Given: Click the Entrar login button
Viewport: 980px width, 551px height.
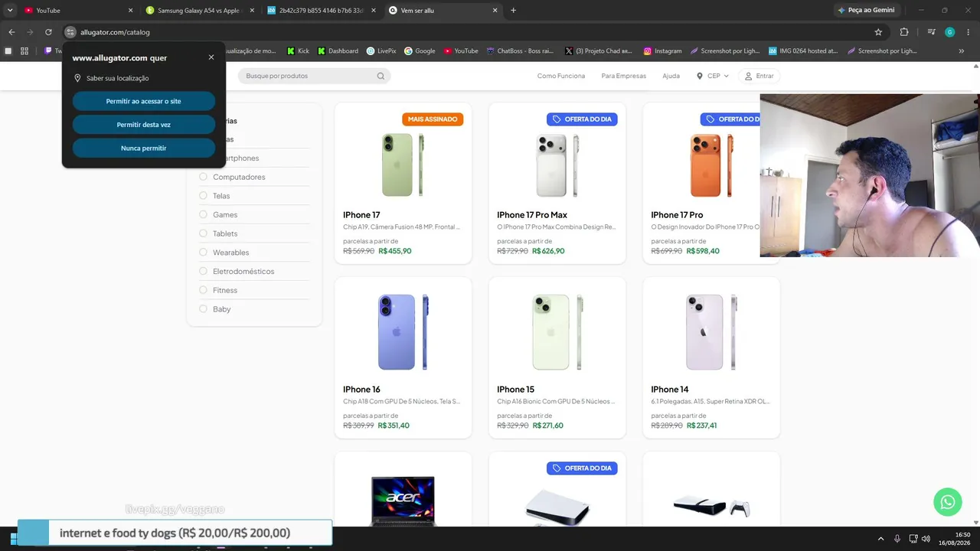Looking at the screenshot, I should (759, 76).
